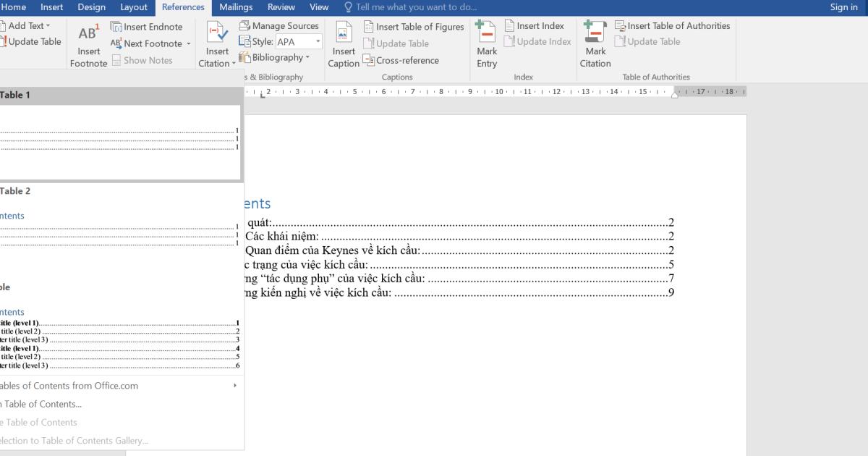Click Update Index
868x456 pixels.
(x=537, y=42)
